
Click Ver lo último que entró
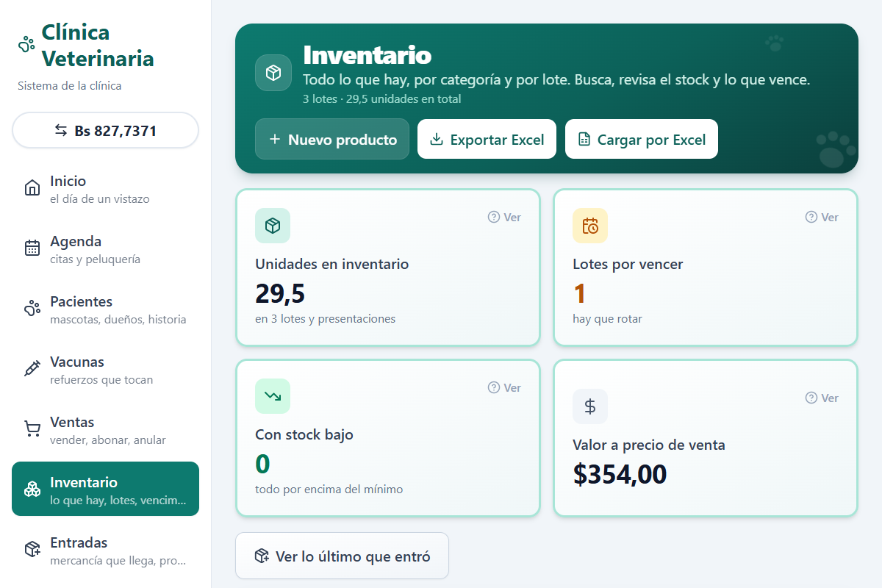(x=342, y=556)
